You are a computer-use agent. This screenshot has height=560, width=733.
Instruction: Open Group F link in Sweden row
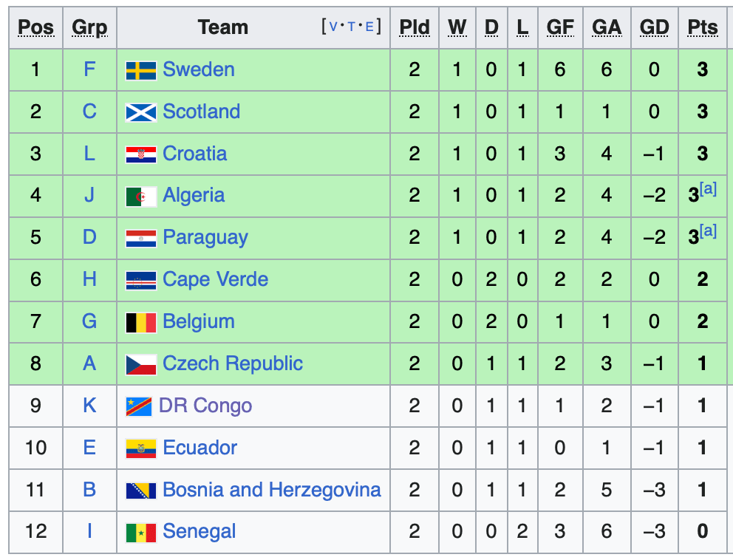point(89,69)
